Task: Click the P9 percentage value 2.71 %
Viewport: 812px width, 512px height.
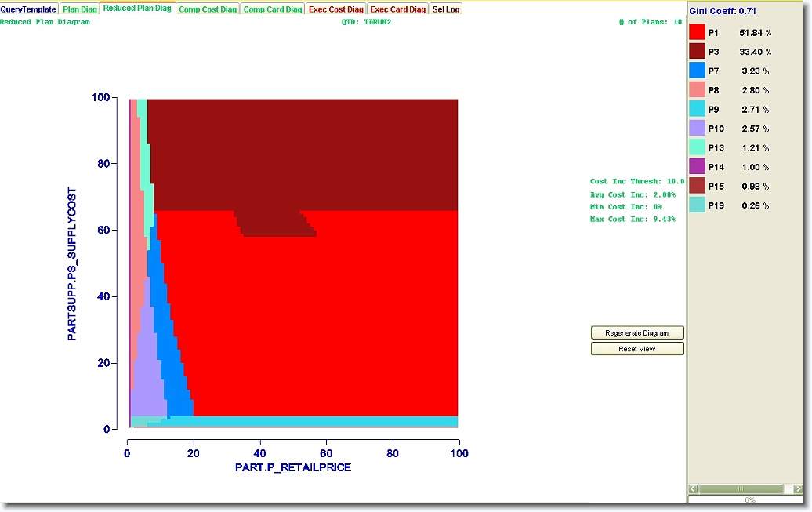Action: (755, 109)
